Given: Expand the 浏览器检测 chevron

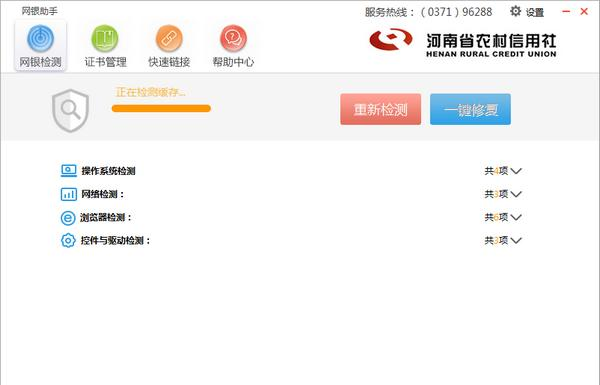Looking at the screenshot, I should pos(516,217).
